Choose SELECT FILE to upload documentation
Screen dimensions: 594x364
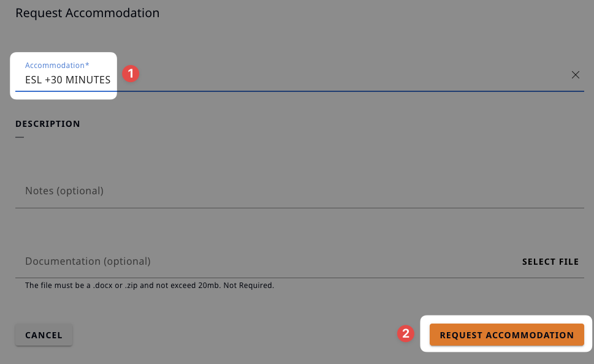(550, 262)
